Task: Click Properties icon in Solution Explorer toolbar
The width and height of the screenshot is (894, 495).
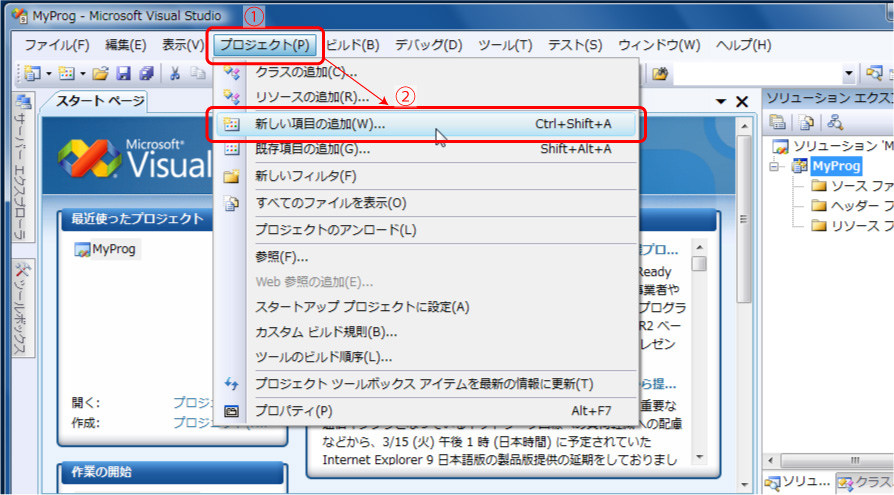Action: [x=777, y=122]
